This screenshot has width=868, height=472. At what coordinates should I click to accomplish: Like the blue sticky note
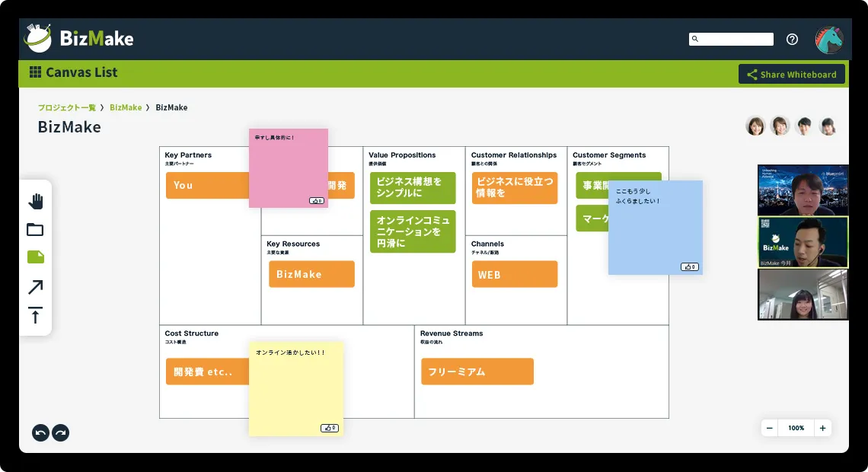coord(689,266)
